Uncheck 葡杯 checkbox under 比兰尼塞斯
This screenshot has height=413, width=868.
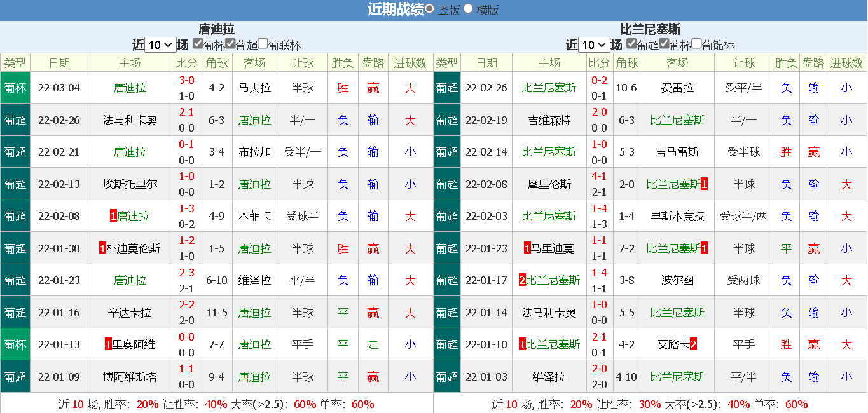point(664,44)
